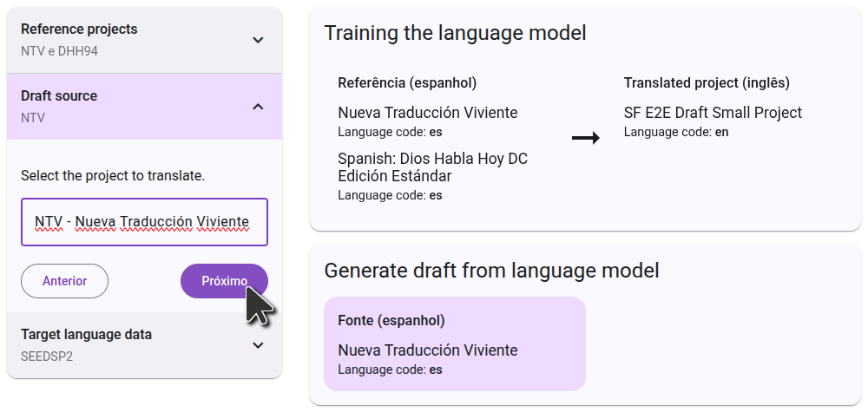The image size is (868, 412).
Task: Click the Training the language model heading
Action: click(455, 33)
